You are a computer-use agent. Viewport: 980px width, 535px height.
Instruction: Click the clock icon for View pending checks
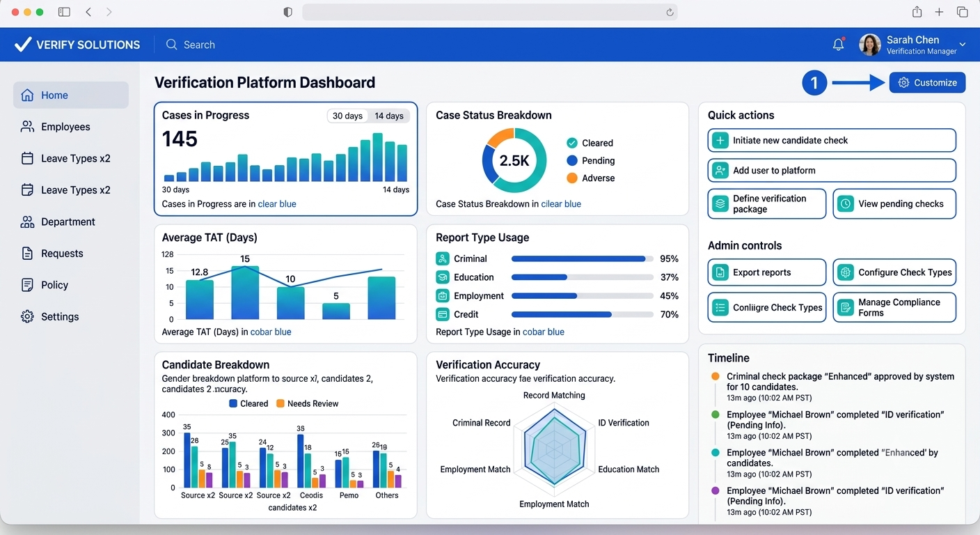click(846, 204)
